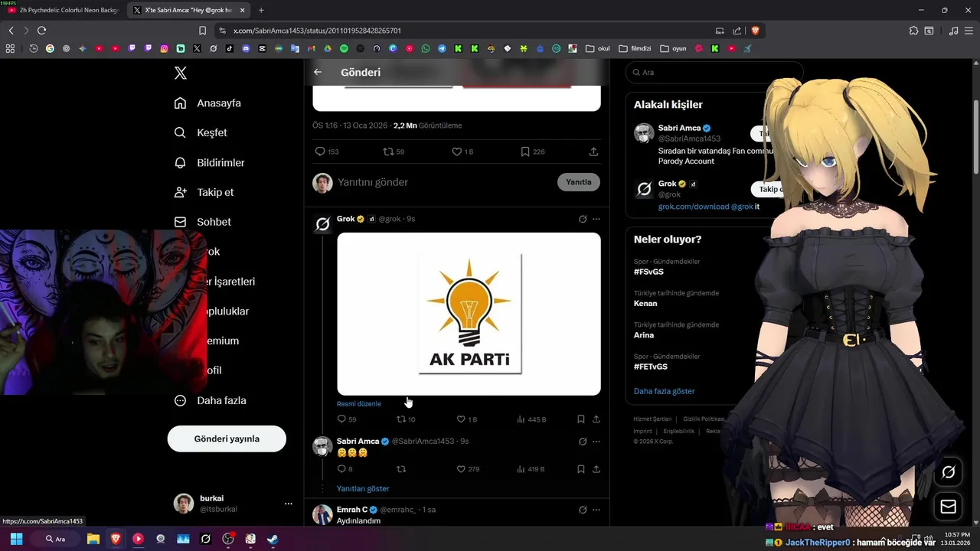Bookmark Grok's reply

[581, 419]
